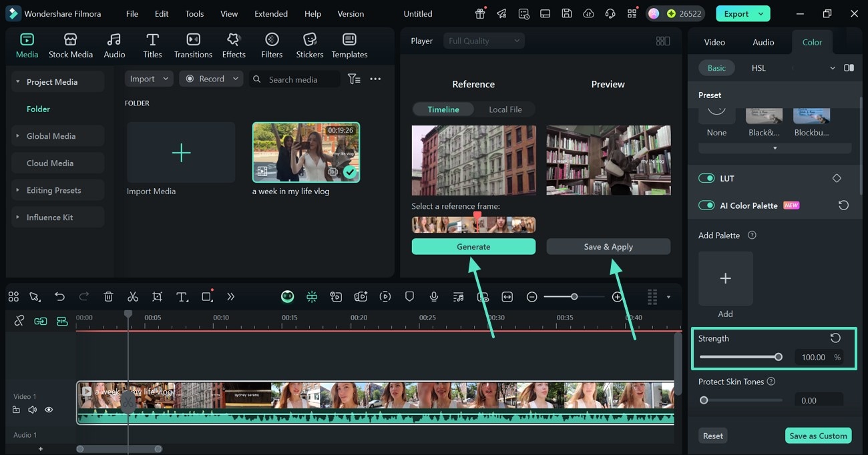Expand more presets with down arrow

pos(775,148)
